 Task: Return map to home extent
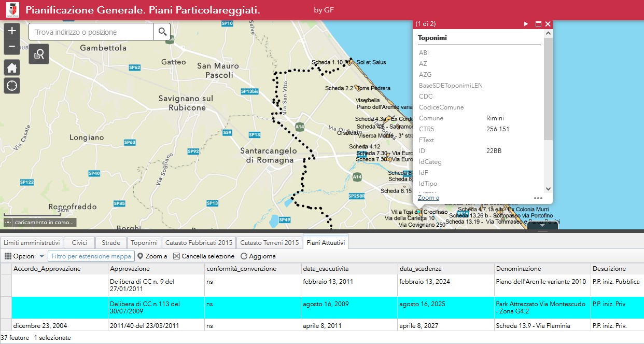pos(12,67)
